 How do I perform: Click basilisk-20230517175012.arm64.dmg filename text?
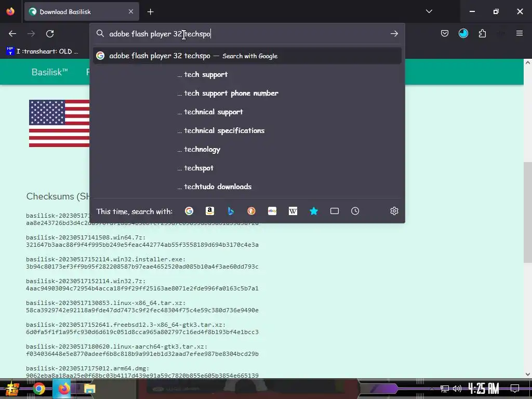point(87,368)
